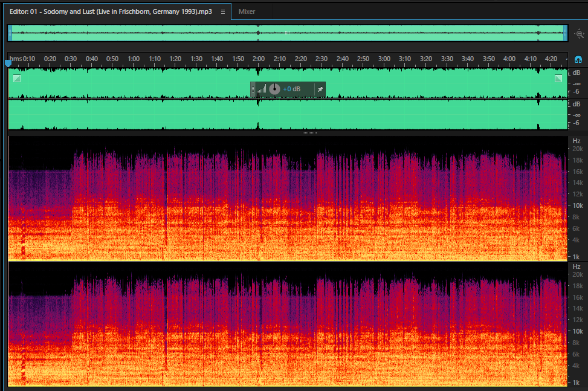Pin the volume HUD with the pushpin icon
Viewport: 588px width, 391px height.
pos(320,89)
